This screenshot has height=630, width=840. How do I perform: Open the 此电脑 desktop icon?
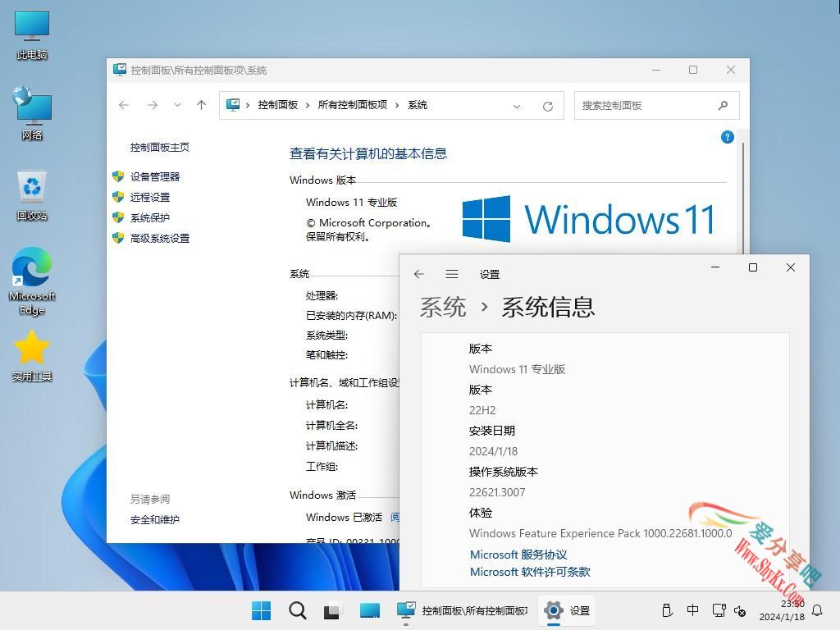click(32, 34)
